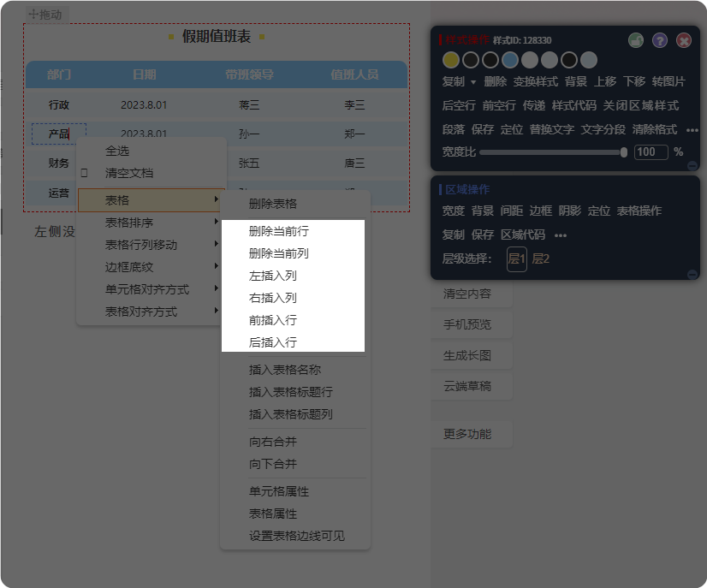The image size is (707, 588).
Task: Click the 拖动 drag handle above the table
Action: [x=45, y=15]
